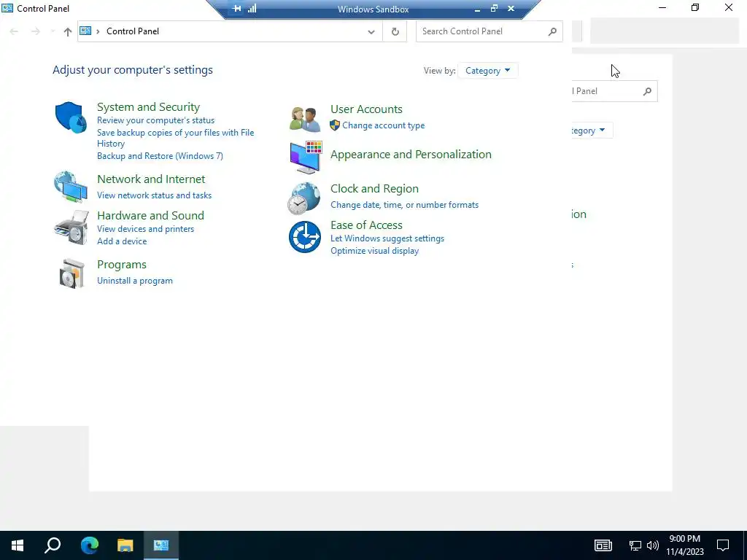Viewport: 747px width, 560px height.
Task: Open the Appearance and Personalization monitor icon
Action: [x=306, y=157]
